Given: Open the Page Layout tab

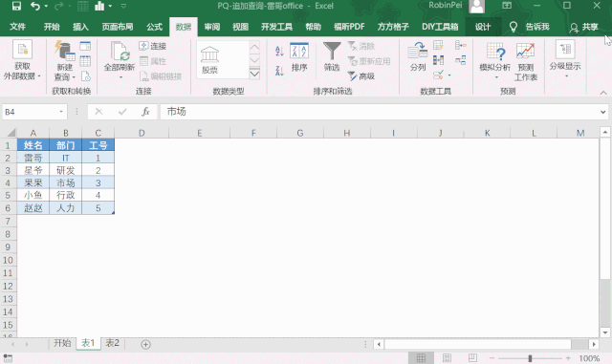Looking at the screenshot, I should pyautogui.click(x=118, y=27).
